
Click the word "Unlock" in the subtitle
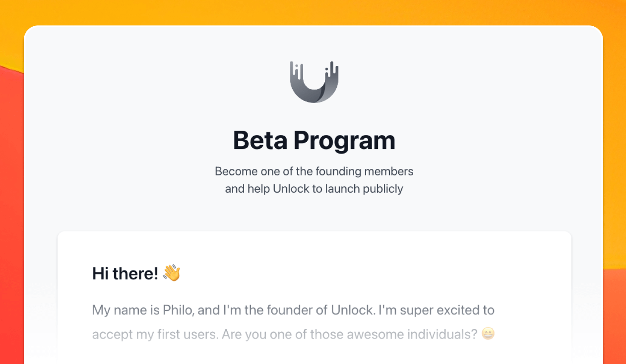click(291, 189)
